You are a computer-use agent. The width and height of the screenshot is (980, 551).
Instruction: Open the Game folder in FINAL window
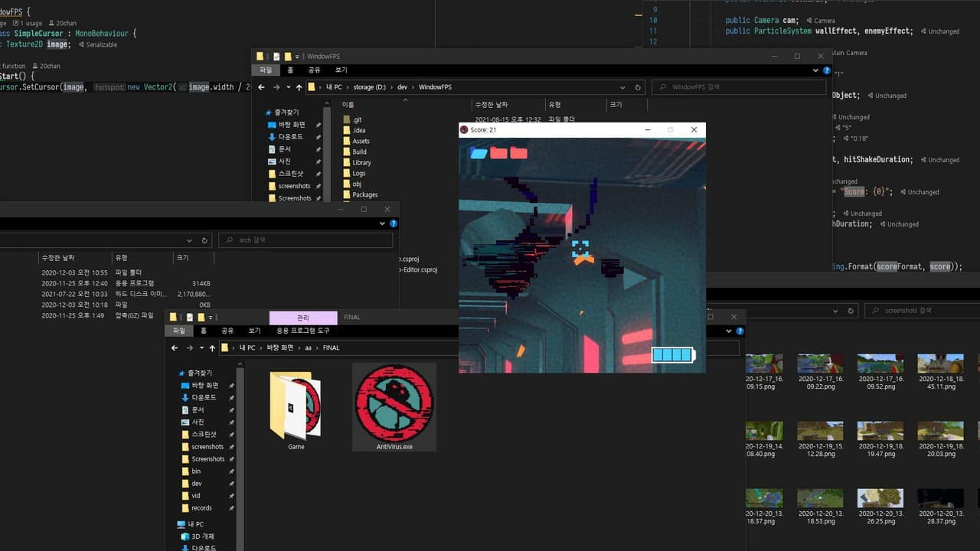[x=296, y=411]
